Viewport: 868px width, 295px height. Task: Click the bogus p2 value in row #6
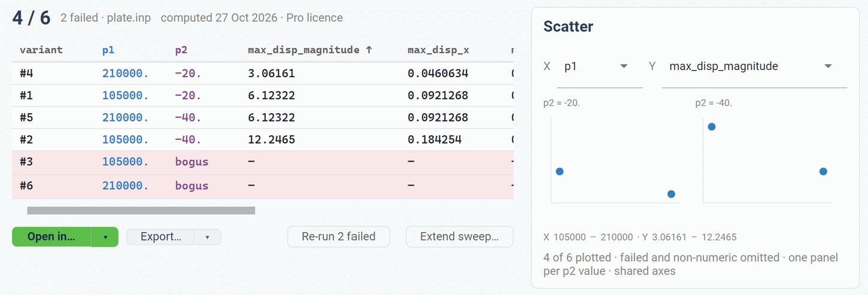192,186
